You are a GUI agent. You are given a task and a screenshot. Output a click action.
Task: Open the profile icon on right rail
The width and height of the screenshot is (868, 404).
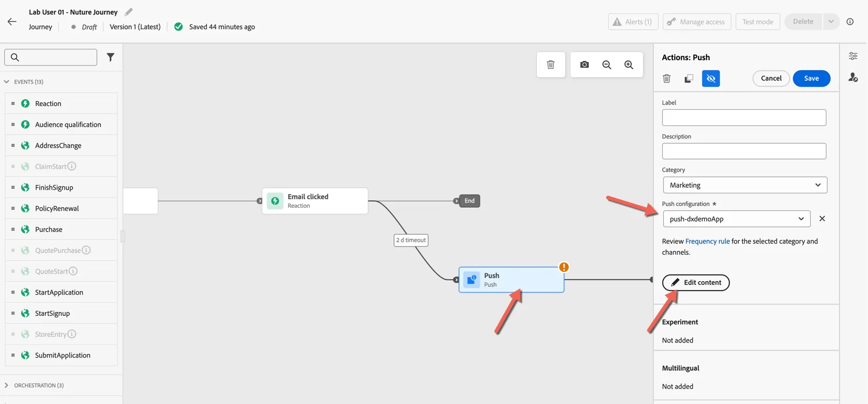(853, 78)
